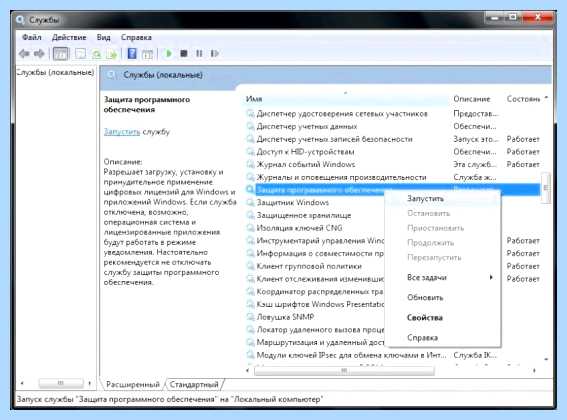Select Защищенное хранилище service
Image resolution: width=567 pixels, height=420 pixels.
[304, 215]
